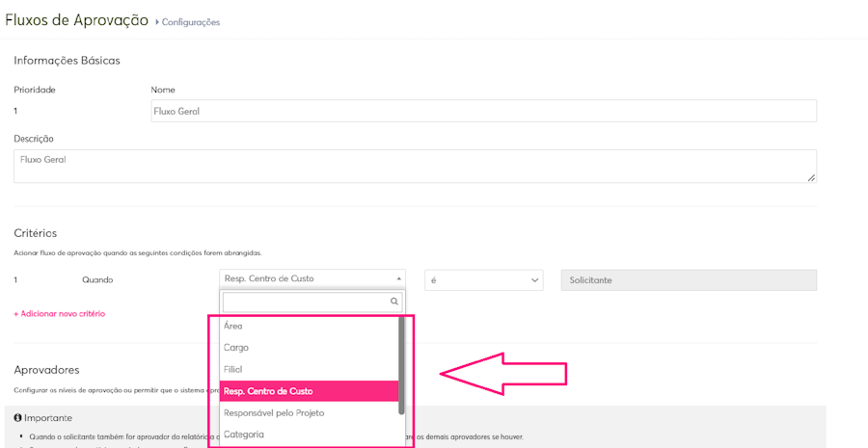Pick the Filial option

click(233, 370)
